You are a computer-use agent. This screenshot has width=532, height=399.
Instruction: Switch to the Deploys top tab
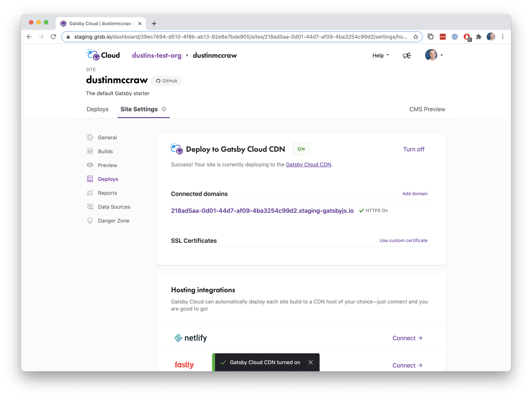[98, 109]
